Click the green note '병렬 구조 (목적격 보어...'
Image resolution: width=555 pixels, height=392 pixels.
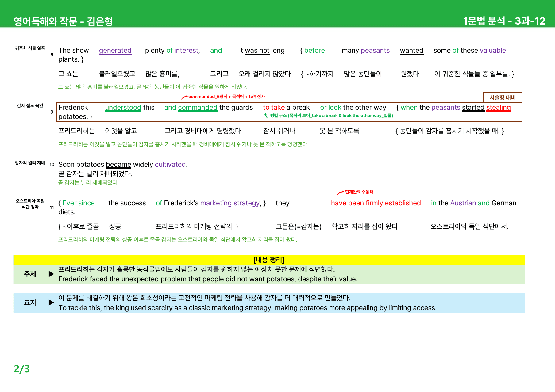pos(331,116)
